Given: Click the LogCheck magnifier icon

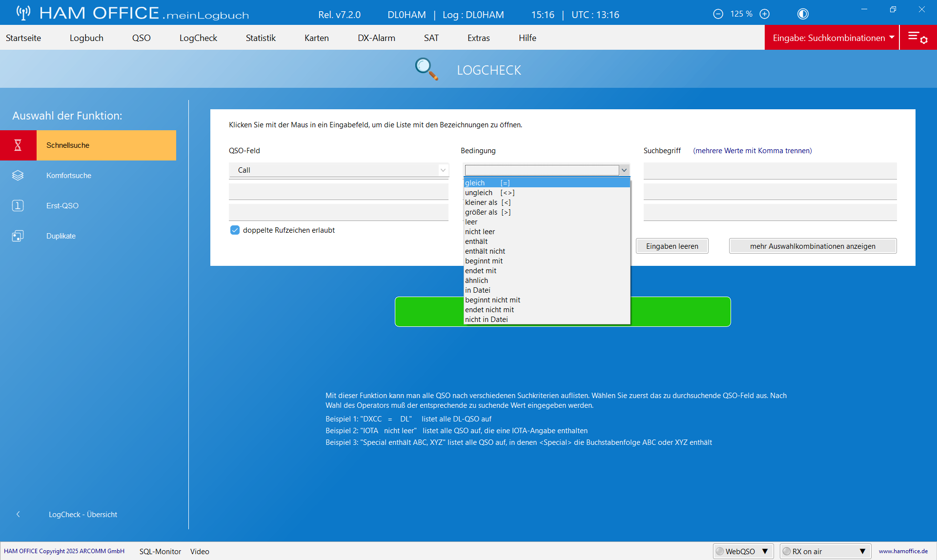Looking at the screenshot, I should point(426,69).
